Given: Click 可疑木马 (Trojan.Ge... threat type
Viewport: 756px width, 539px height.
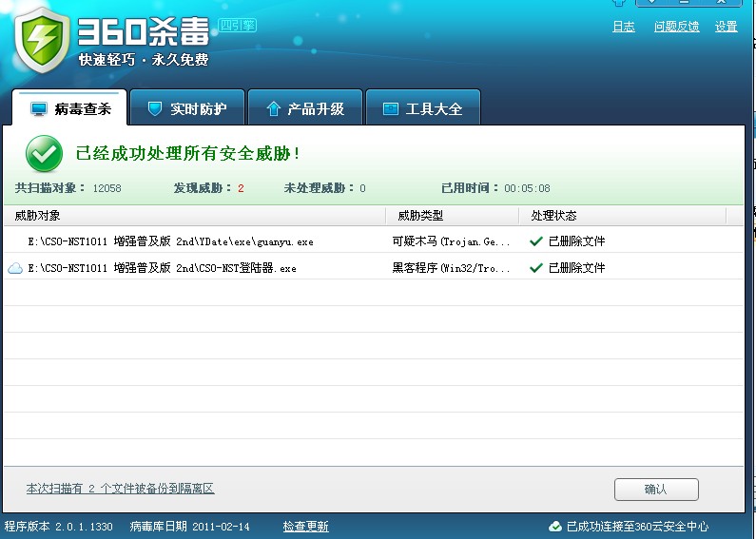Looking at the screenshot, I should click(451, 241).
